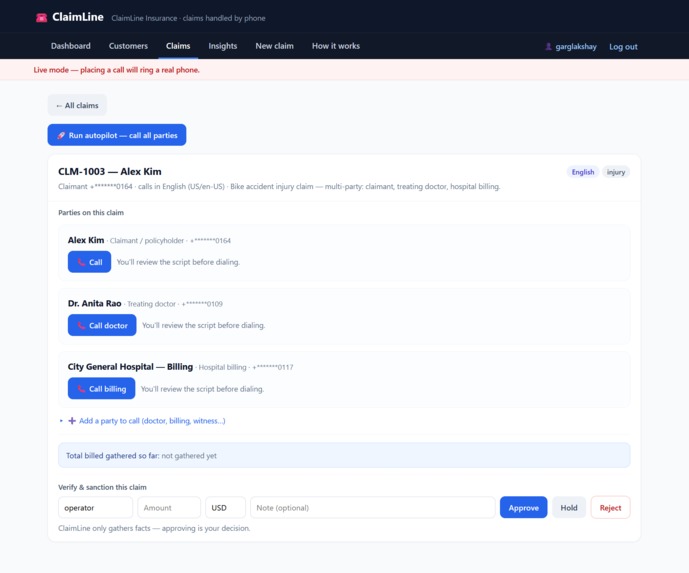Click the Live mode warning text
The height and width of the screenshot is (573, 689).
click(x=116, y=70)
